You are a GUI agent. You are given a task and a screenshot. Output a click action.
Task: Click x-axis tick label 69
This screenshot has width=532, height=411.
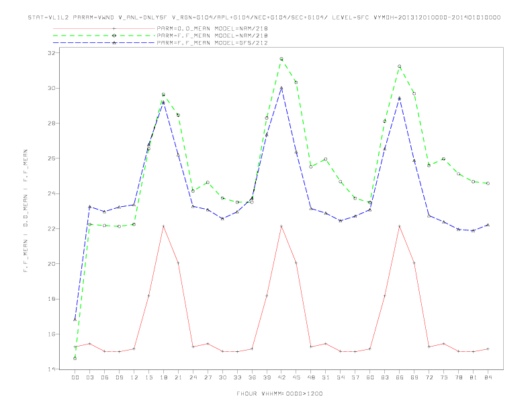coord(414,377)
